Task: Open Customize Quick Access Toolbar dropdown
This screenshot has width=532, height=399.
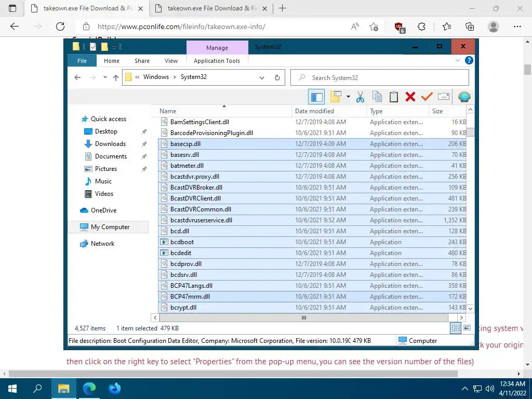Action: (x=114, y=47)
